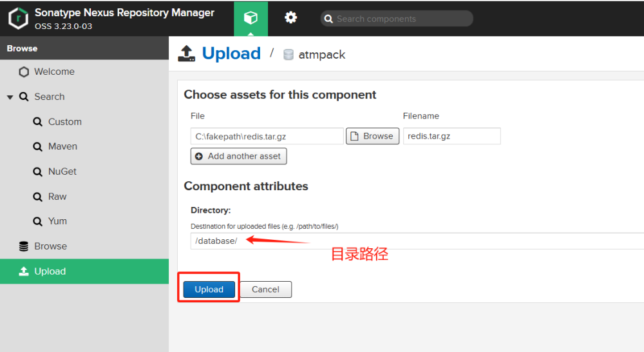Click the magnifier icon next to Custom

(x=37, y=122)
